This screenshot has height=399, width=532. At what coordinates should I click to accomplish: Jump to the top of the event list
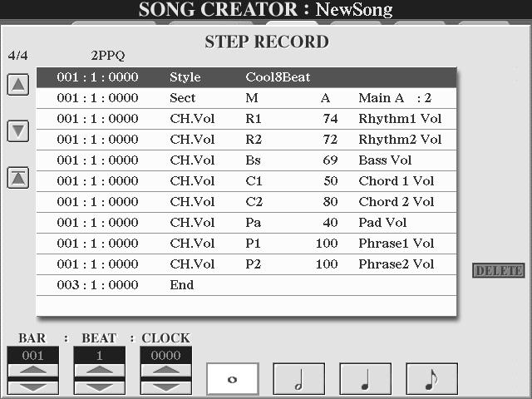pyautogui.click(x=18, y=177)
